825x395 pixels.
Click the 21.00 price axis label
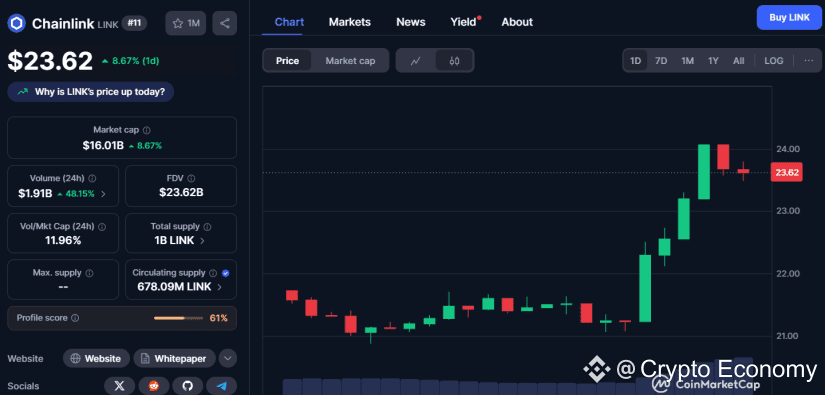coord(788,336)
